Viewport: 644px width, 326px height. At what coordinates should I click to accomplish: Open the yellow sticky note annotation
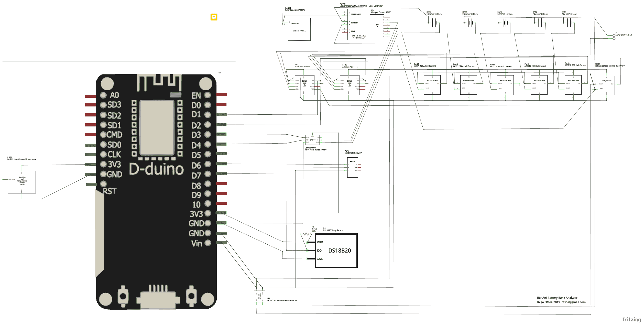[214, 17]
